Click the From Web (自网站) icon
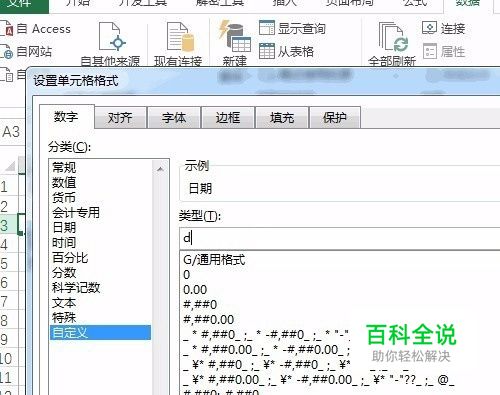 (x=6, y=52)
